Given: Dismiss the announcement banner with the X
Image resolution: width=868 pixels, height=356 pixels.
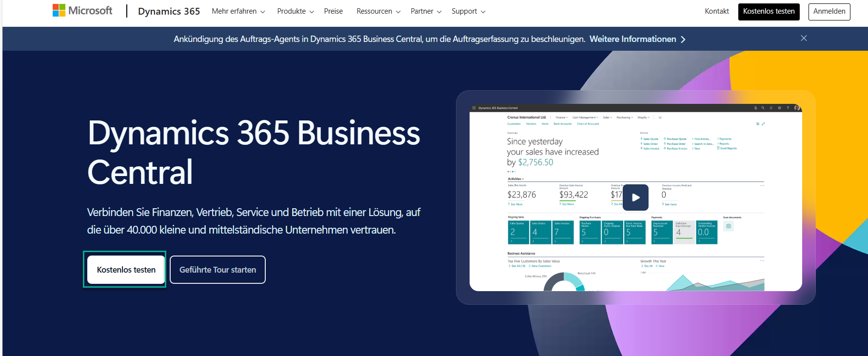Looking at the screenshot, I should [x=804, y=38].
